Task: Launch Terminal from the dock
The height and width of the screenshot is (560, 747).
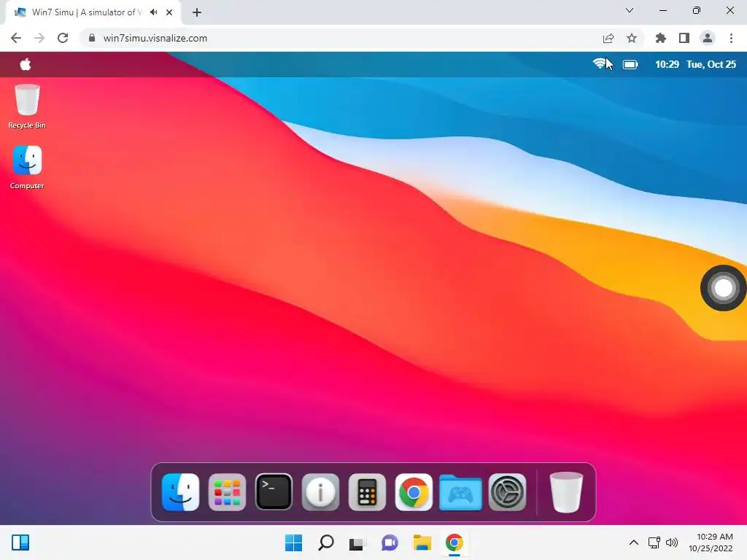Action: point(274,492)
